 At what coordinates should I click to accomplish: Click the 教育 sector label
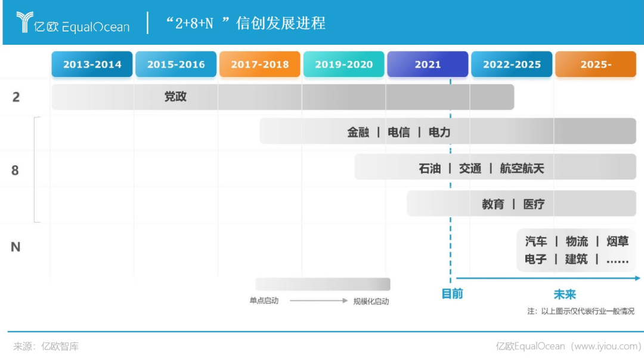tap(493, 204)
